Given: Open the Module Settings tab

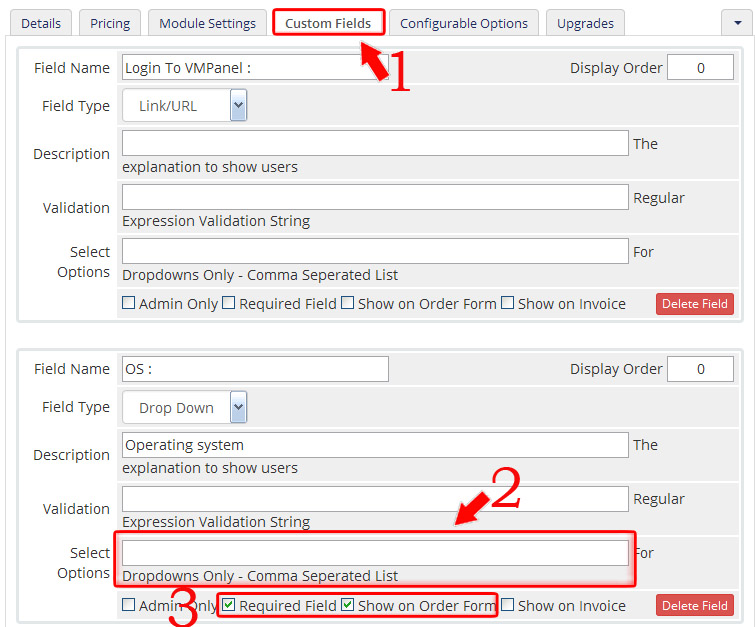Looking at the screenshot, I should (207, 23).
